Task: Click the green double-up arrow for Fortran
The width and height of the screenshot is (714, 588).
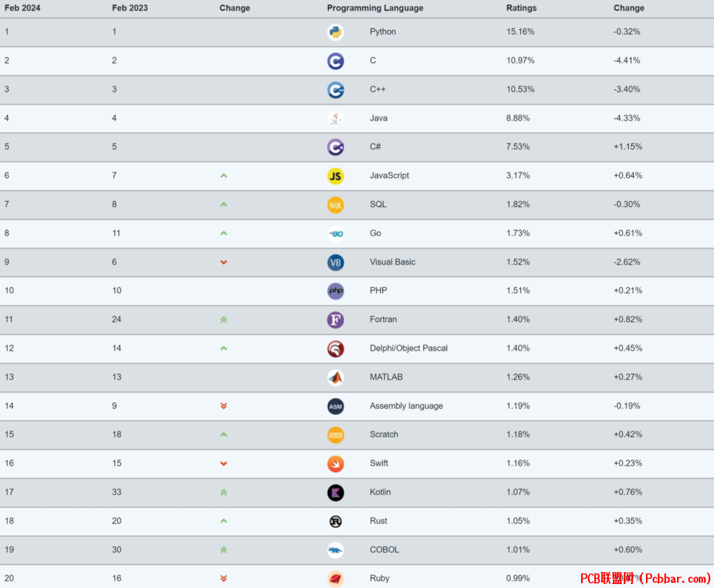Action: coord(223,319)
